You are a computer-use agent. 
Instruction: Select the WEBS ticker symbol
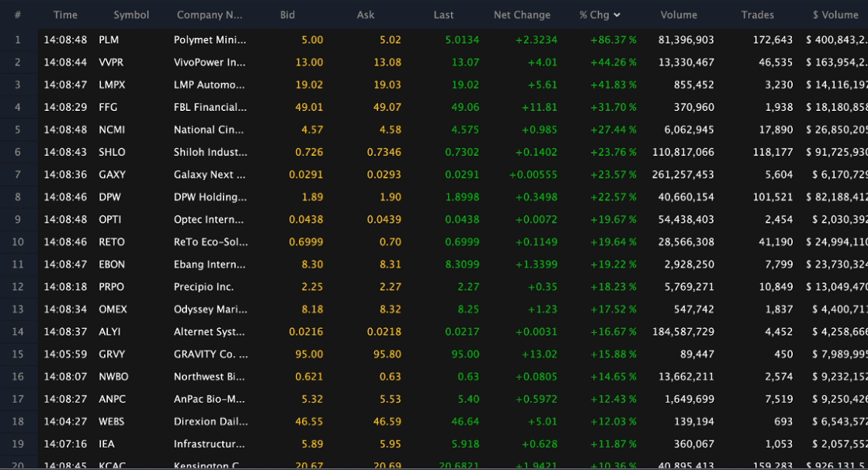tap(111, 421)
